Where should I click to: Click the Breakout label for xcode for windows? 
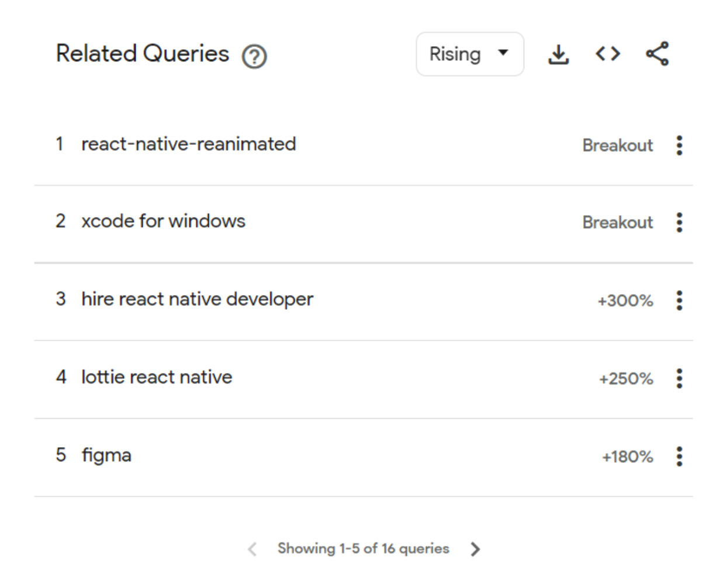pyautogui.click(x=618, y=223)
